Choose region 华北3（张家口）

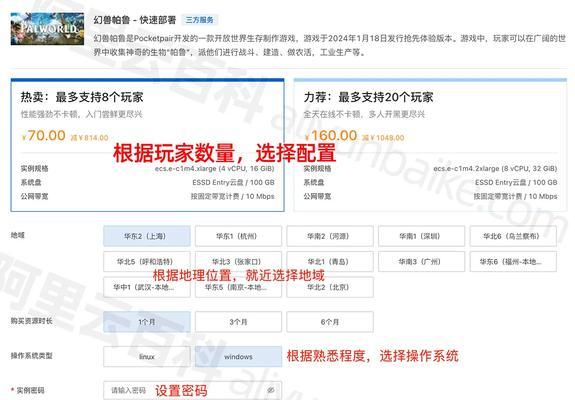[x=238, y=261]
